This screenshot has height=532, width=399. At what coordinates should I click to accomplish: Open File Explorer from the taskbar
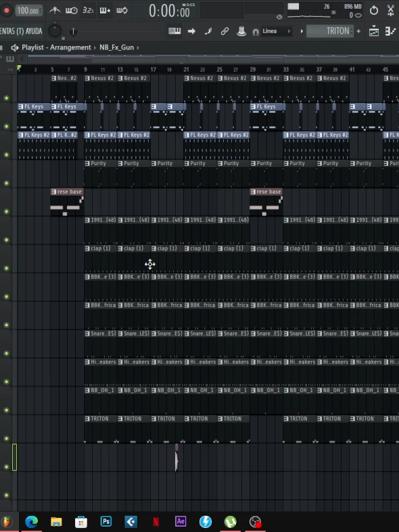point(56,522)
